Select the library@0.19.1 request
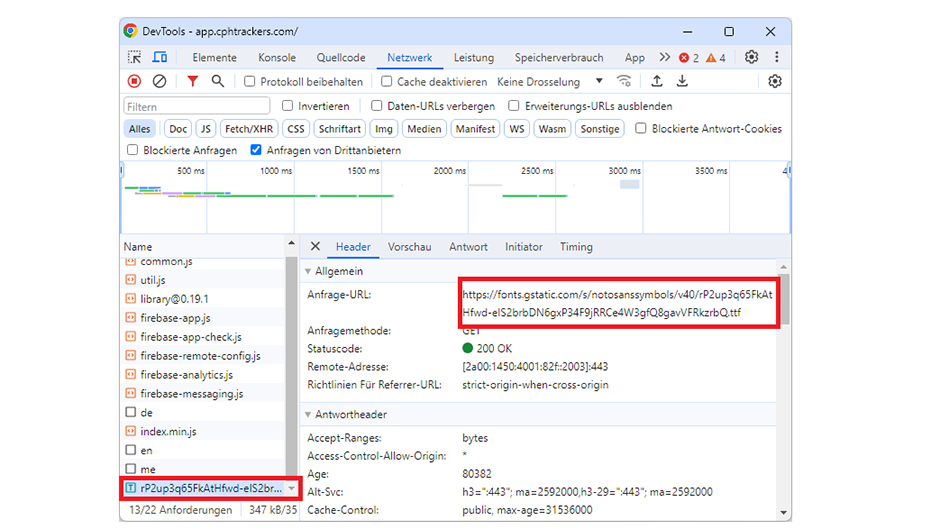The image size is (940, 529). pos(203,299)
